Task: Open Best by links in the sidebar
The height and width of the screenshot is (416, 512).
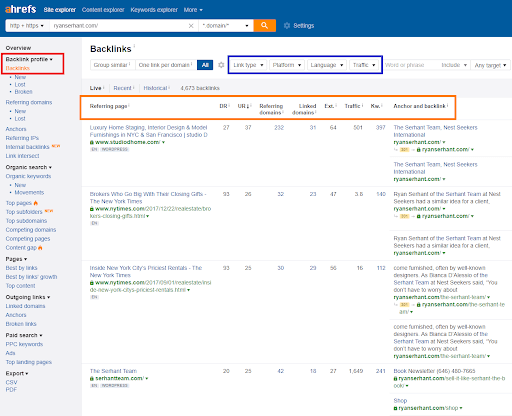Action: (21, 268)
